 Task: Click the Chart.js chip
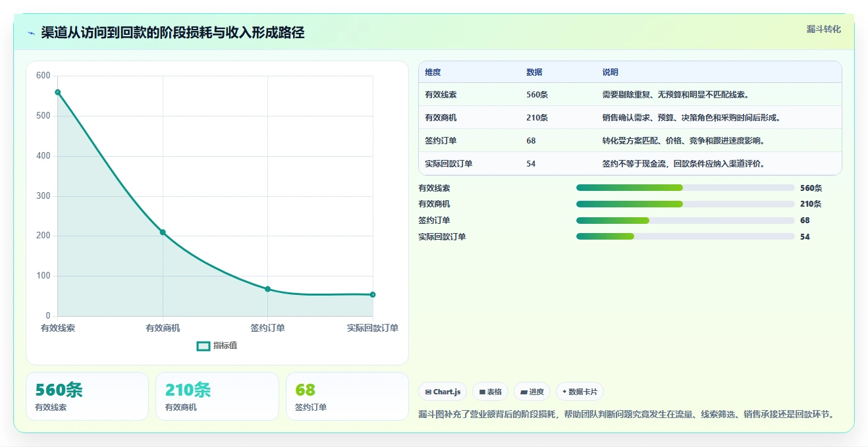443,392
